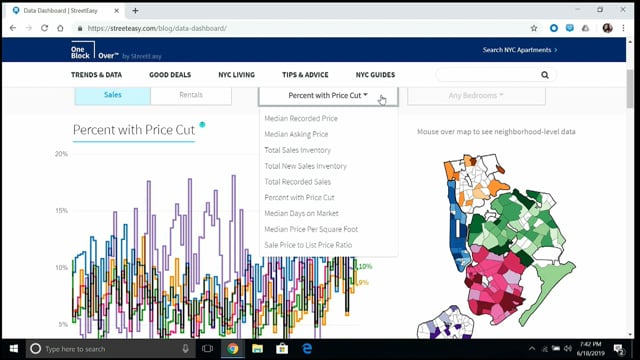Screen dimensions: 640x360
Task: Open the browser home page icon
Action: 60,28
